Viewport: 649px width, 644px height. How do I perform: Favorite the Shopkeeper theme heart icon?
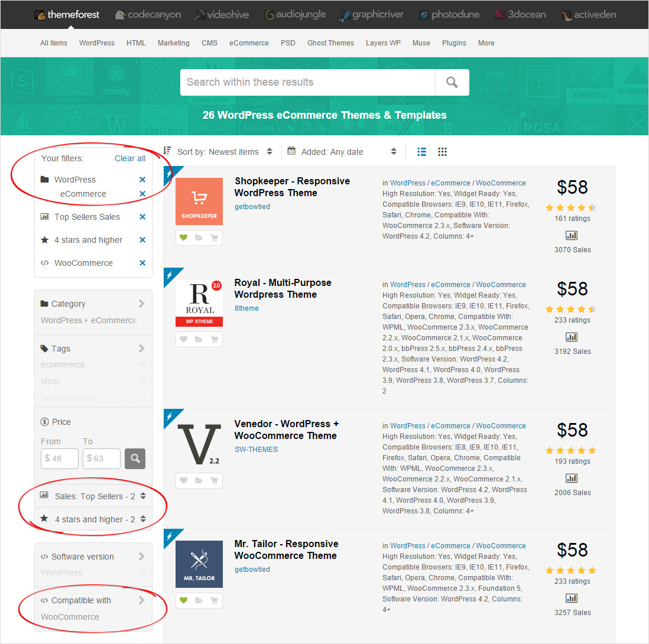[x=183, y=238]
